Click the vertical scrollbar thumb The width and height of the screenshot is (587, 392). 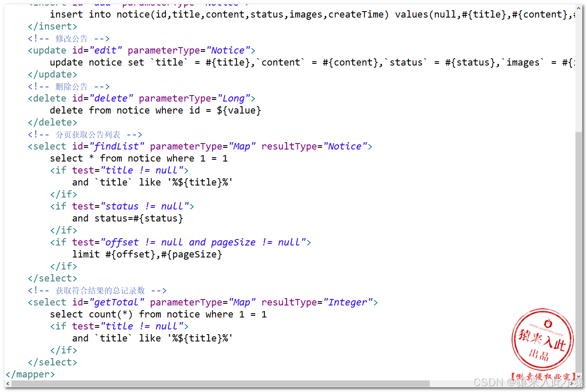(579, 253)
